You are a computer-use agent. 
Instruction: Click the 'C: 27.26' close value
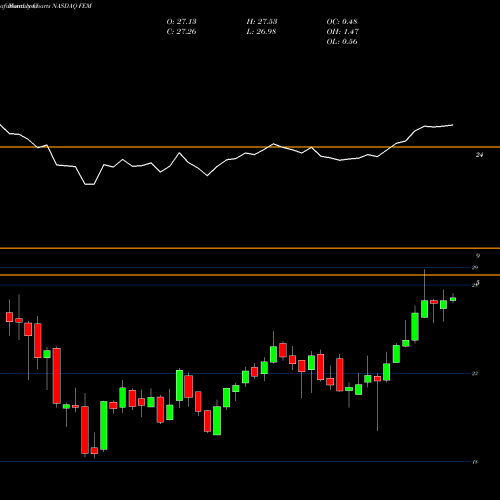click(181, 31)
